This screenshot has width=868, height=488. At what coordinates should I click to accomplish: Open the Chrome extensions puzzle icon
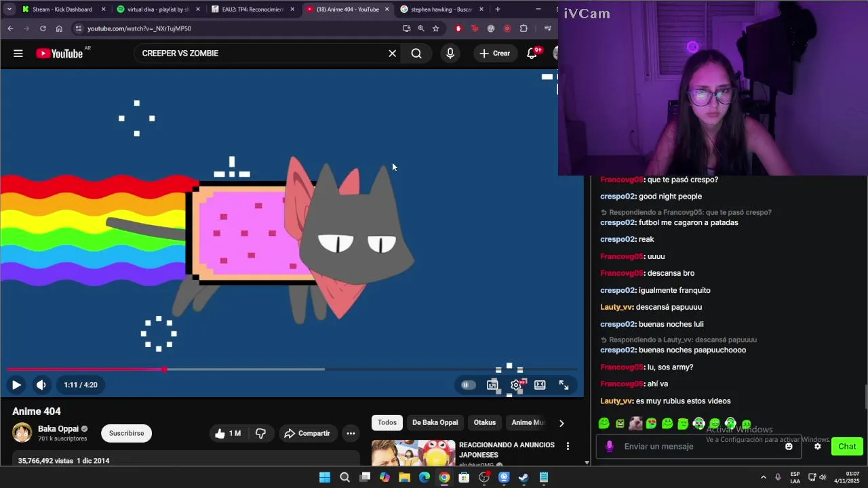tap(524, 28)
